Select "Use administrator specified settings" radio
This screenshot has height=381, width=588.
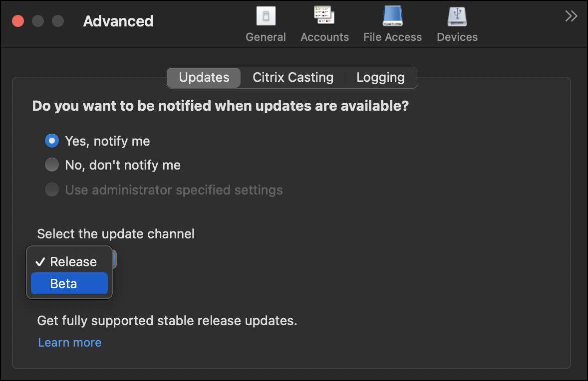[x=52, y=190]
